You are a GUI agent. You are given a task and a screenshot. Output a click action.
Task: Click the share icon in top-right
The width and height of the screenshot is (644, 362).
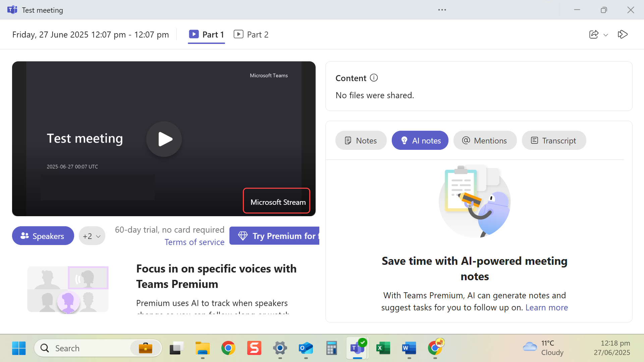point(594,35)
